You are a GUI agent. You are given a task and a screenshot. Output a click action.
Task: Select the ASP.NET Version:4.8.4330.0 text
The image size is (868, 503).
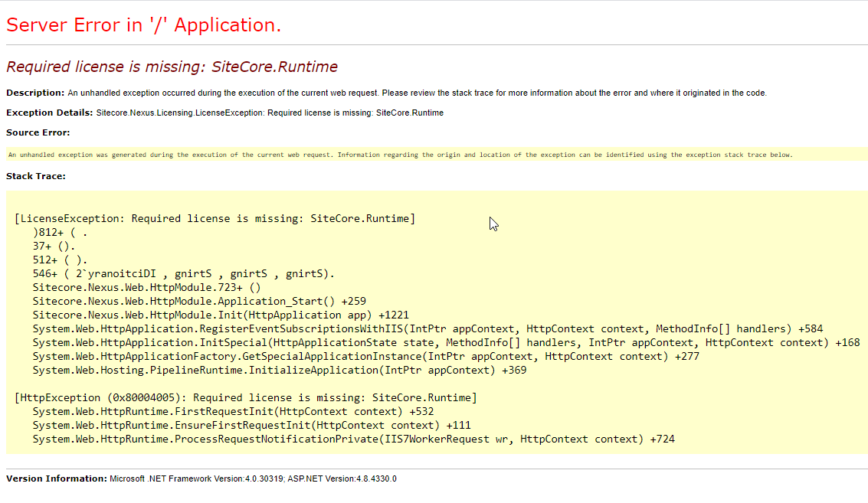tap(341, 479)
